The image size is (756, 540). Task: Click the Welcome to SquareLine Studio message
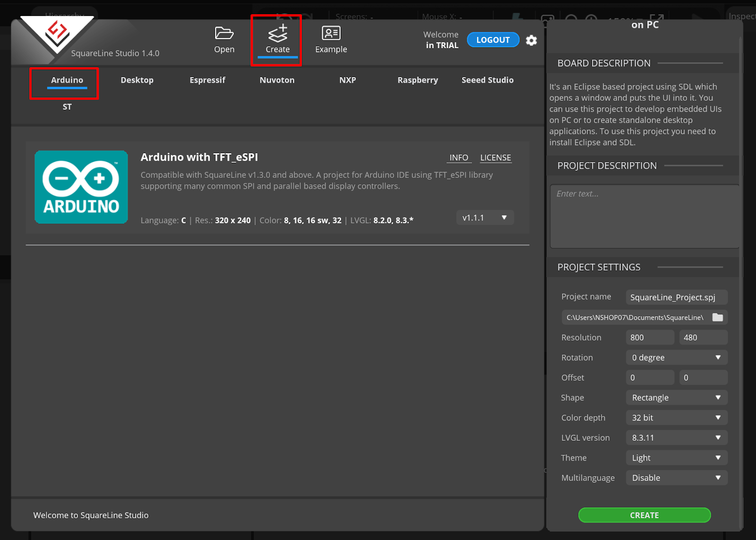[91, 515]
